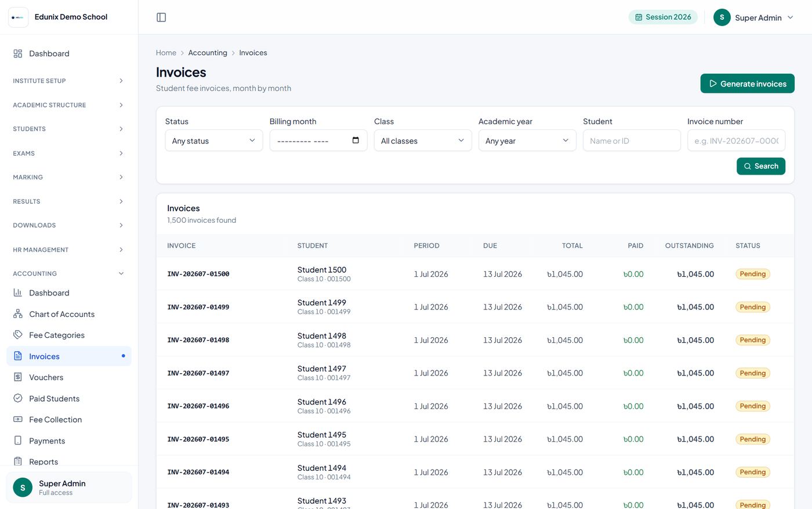Viewport: 812px width, 509px height.
Task: Click the Chart of Accounts hierarchy icon
Action: 18,314
